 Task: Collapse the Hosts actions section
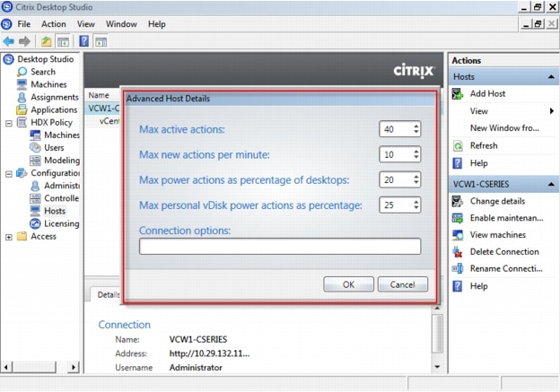(551, 77)
